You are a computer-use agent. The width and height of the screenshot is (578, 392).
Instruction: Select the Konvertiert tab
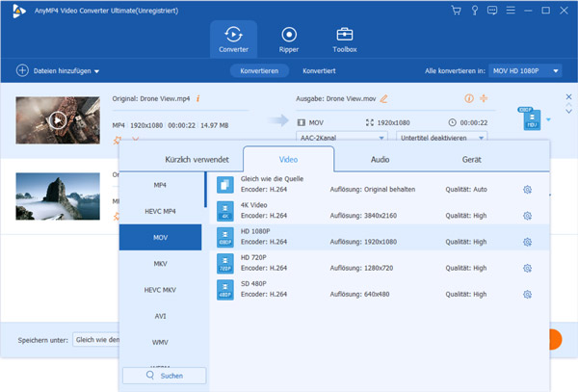[319, 70]
